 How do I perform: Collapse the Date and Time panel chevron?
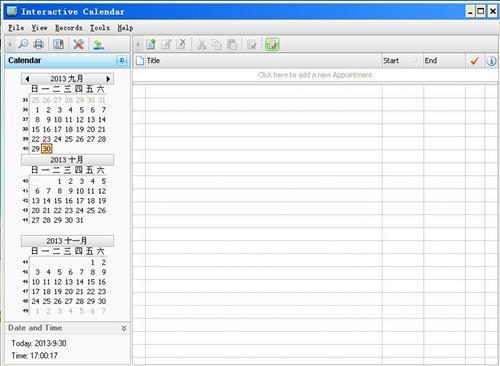[x=124, y=328]
